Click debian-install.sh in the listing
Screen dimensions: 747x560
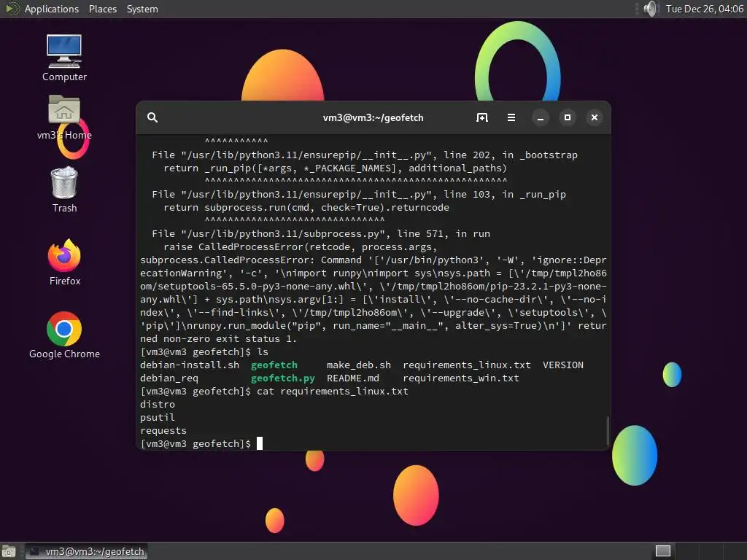[x=190, y=365]
